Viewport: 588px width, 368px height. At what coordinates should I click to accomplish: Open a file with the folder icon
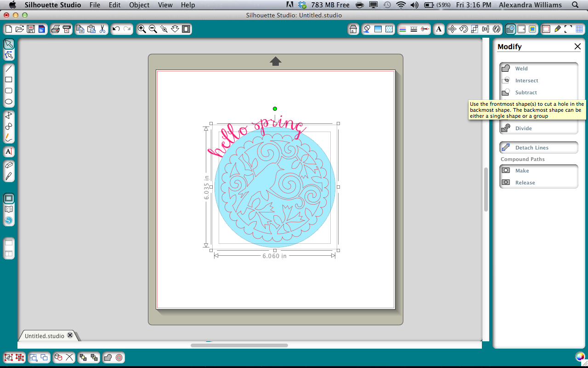tap(20, 29)
